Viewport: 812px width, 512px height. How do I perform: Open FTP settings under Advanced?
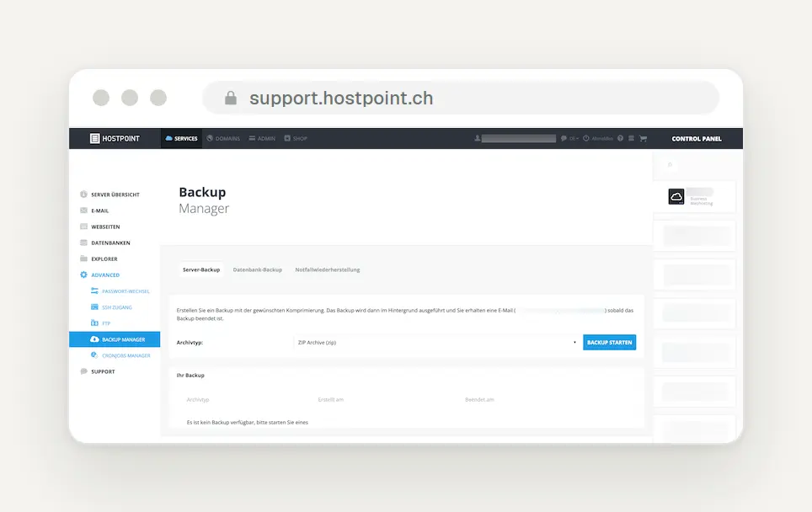tap(100, 323)
